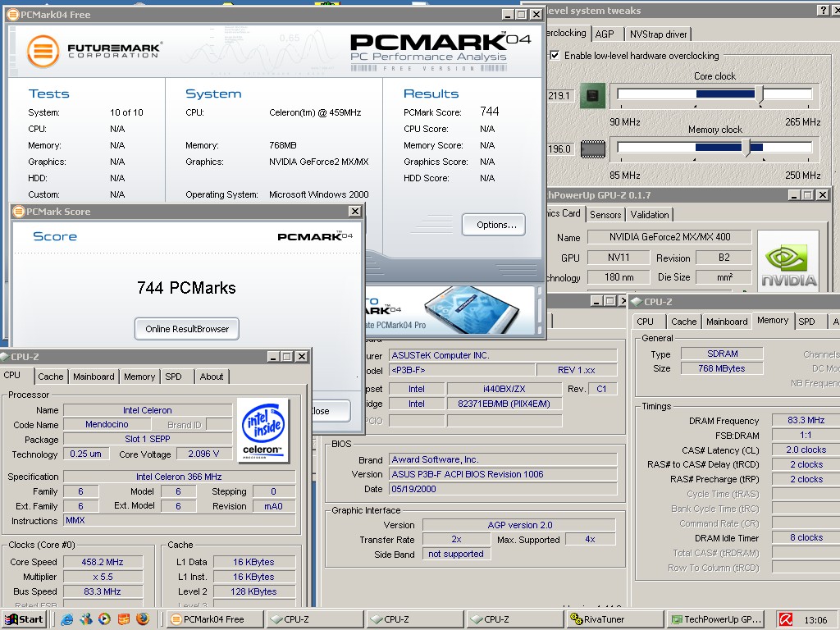Click the GPU-Z GPU value NV11
Screen dimensions: 840x630
619,258
